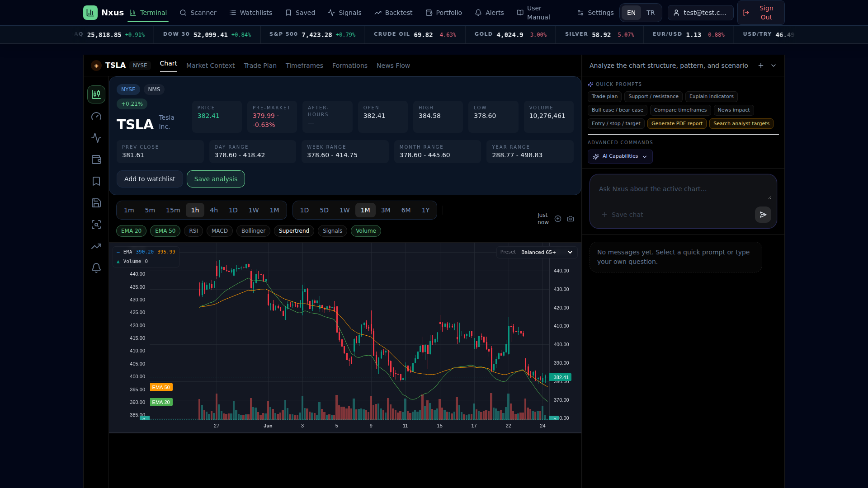Switch to Formations tab
This screenshot has height=488, width=868.
[x=350, y=66]
